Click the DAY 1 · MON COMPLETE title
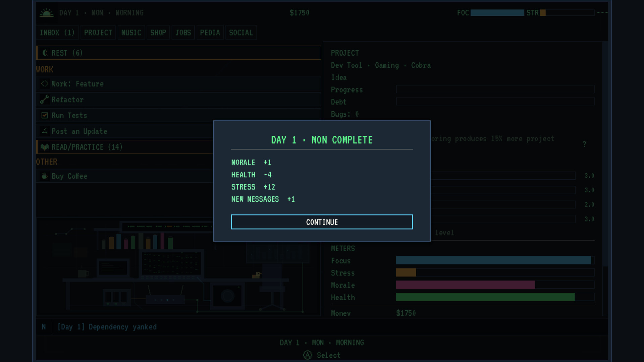The height and width of the screenshot is (362, 644). coord(322,140)
